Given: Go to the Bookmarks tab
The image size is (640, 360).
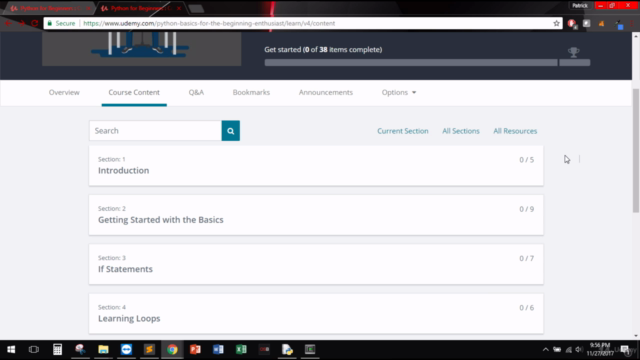Looking at the screenshot, I should click(x=251, y=93).
